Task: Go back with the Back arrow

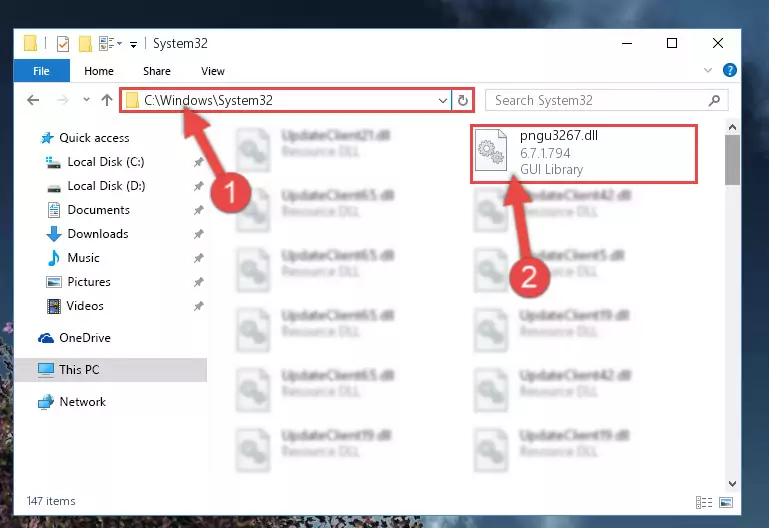Action: pos(33,101)
